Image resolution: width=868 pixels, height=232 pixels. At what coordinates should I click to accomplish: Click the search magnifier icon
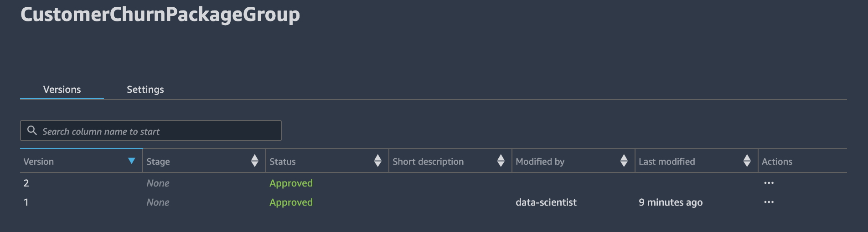pos(32,131)
